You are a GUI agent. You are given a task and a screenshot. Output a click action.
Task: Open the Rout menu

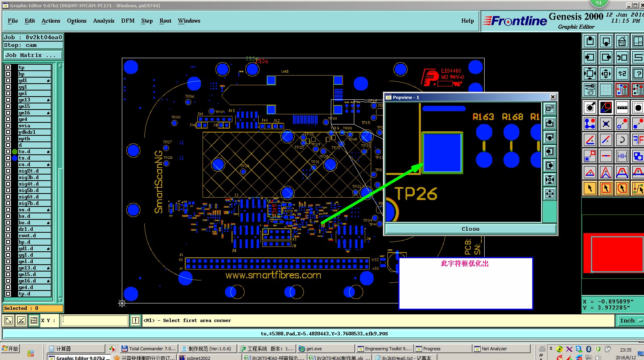pos(165,21)
